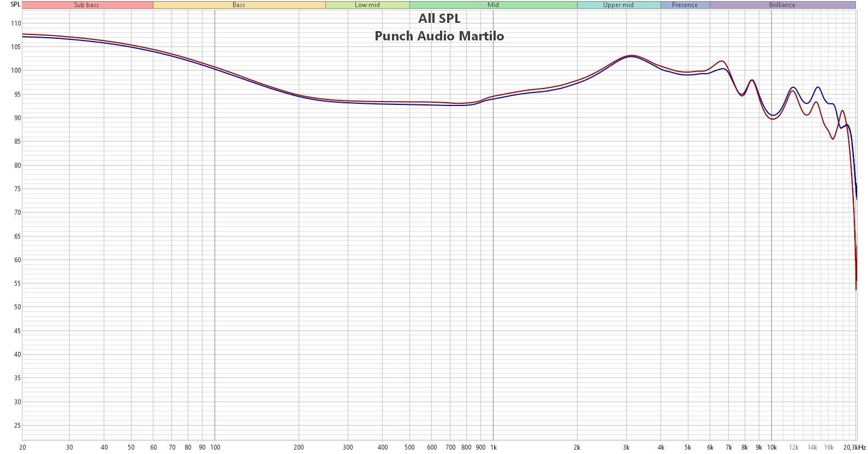The height and width of the screenshot is (454, 868).
Task: Click the 700 frequency axis label
Action: pyautogui.click(x=450, y=447)
